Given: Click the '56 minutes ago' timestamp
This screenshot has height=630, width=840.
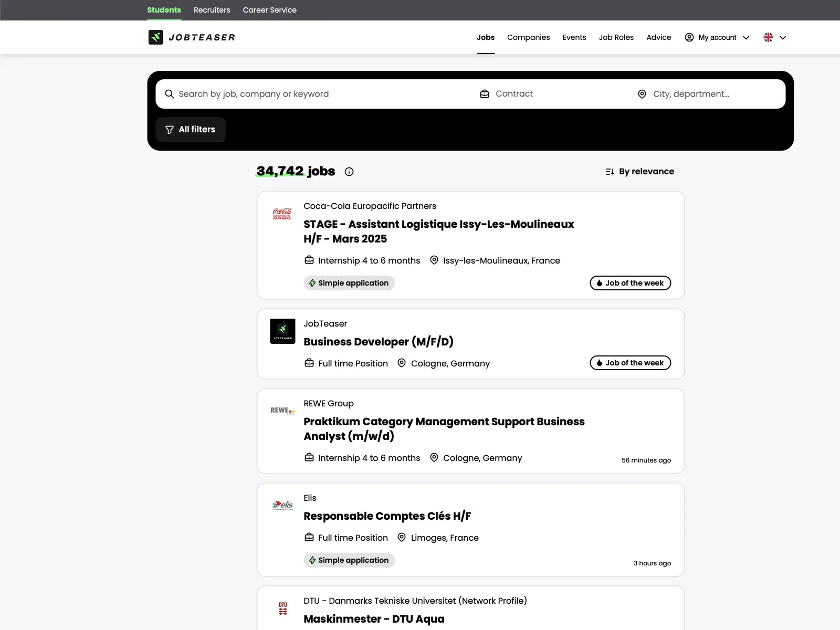Looking at the screenshot, I should point(646,460).
